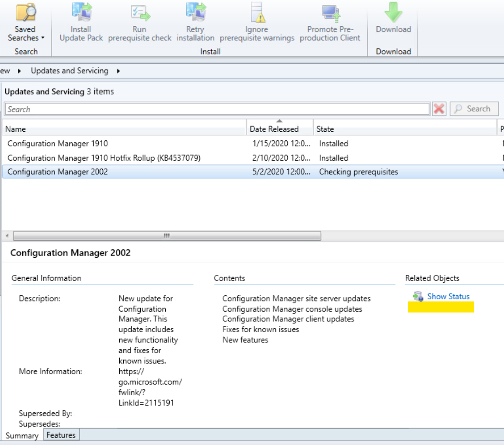The image size is (504, 445).
Task: Click the Related Objects section heading
Action: (432, 278)
